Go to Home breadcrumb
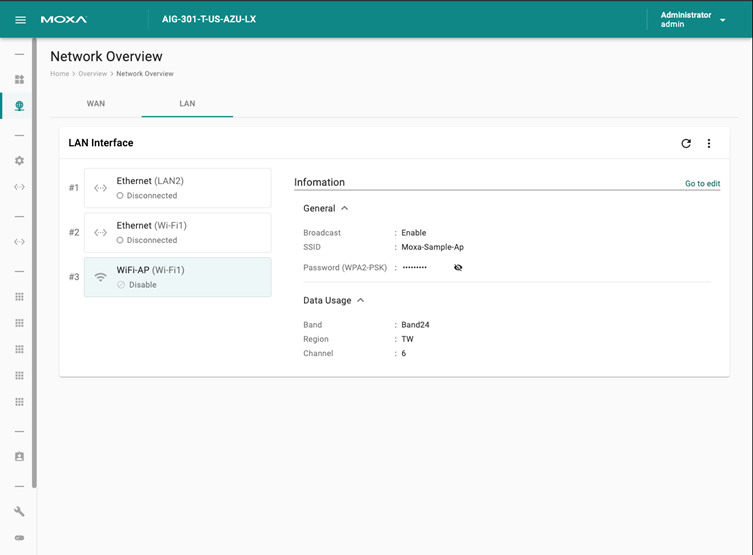 [60, 73]
